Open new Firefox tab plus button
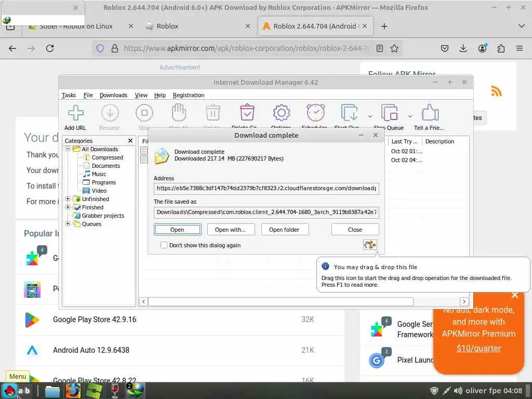The image size is (532, 399). click(384, 26)
